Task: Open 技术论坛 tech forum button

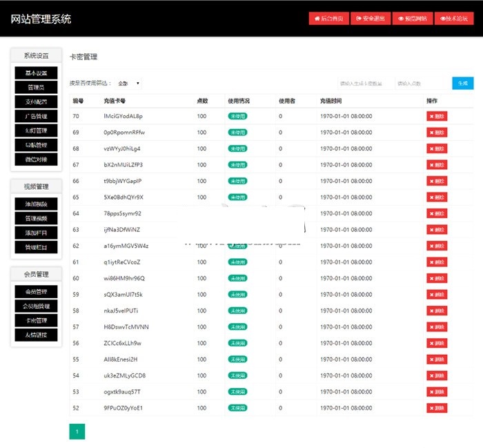Action: tap(454, 19)
